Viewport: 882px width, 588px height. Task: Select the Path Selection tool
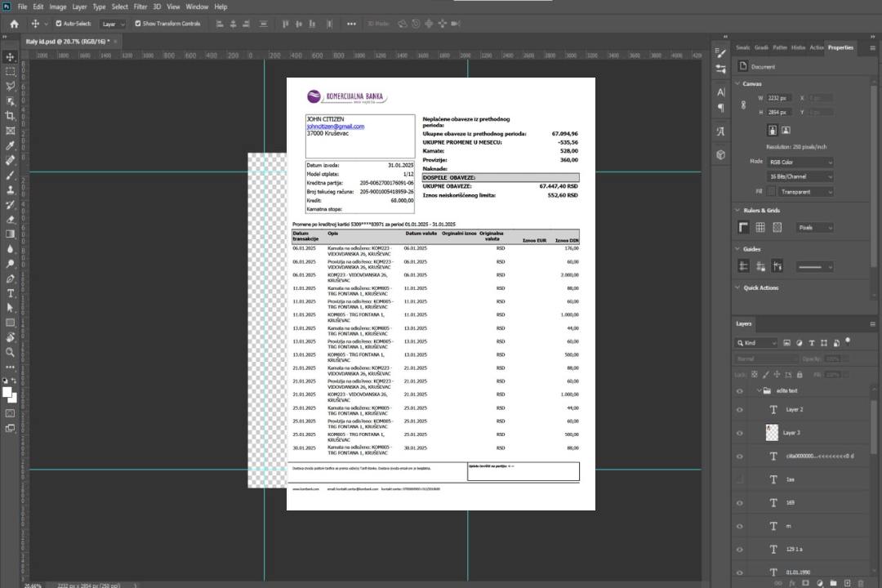click(x=10, y=308)
